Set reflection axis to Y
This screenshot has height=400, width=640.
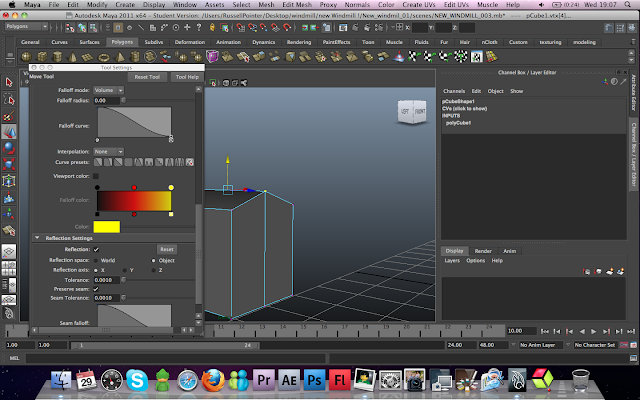point(127,270)
